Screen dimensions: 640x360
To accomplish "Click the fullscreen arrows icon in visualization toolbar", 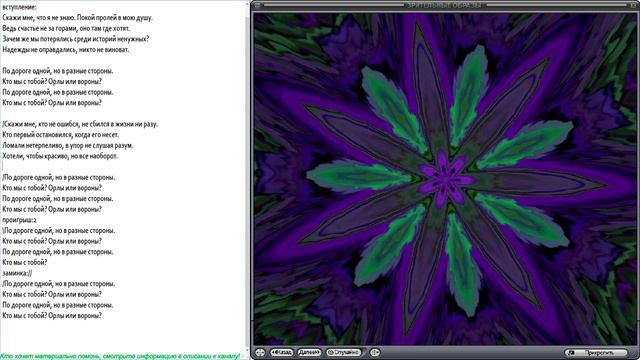I will point(260,352).
